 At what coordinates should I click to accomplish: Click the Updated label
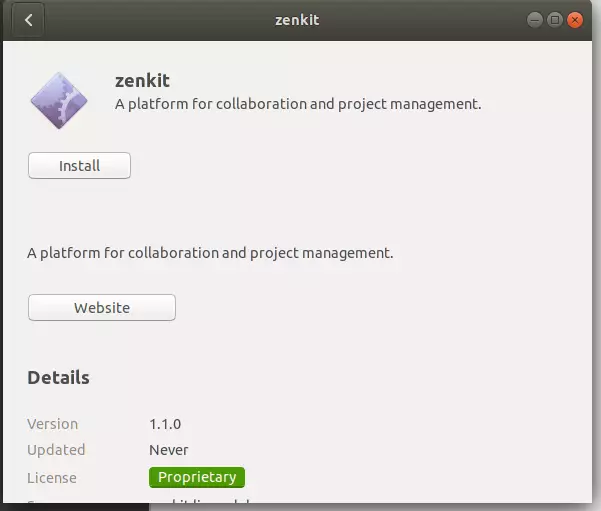click(56, 450)
